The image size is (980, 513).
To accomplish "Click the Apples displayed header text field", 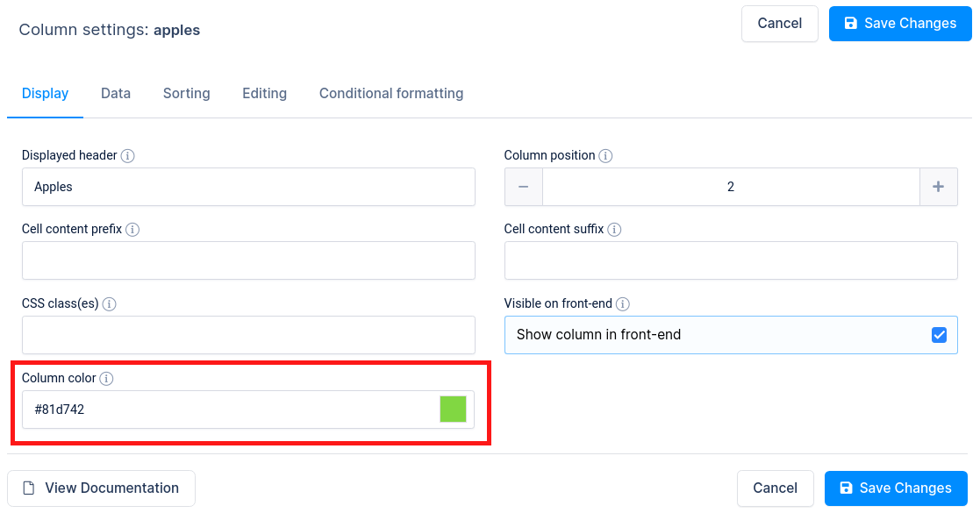I will (x=248, y=187).
